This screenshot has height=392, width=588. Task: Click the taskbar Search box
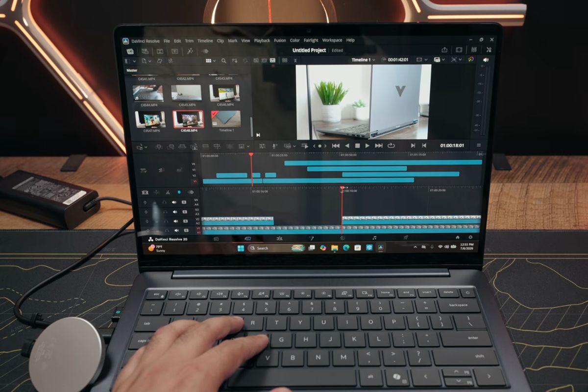point(275,248)
